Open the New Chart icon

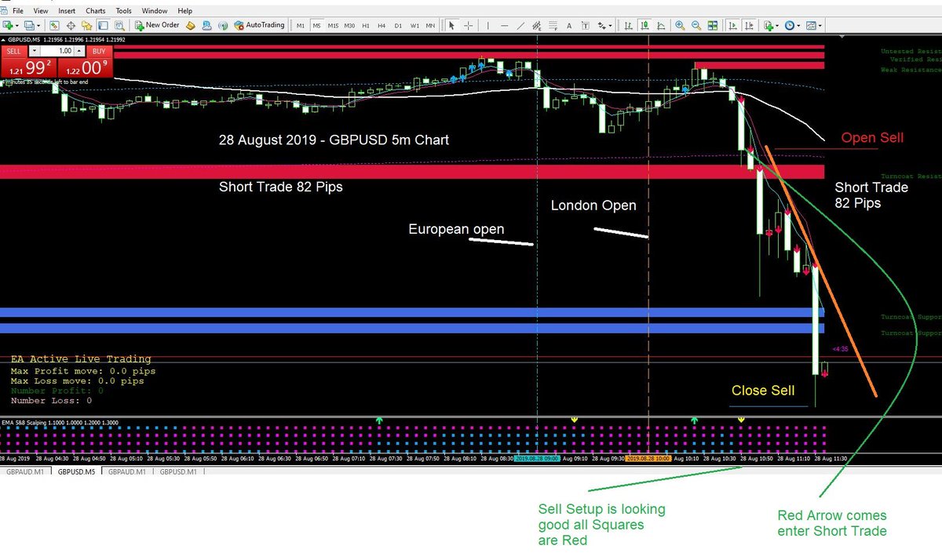click(9, 25)
